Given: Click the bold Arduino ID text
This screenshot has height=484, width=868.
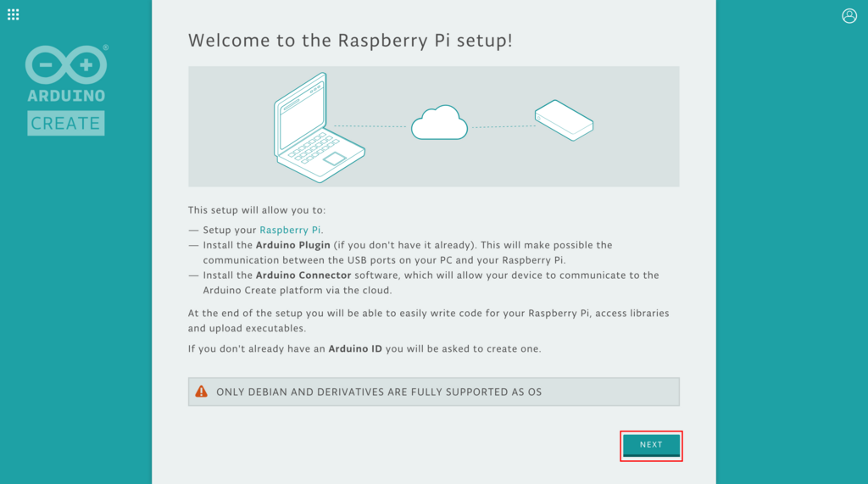Looking at the screenshot, I should click(x=354, y=348).
